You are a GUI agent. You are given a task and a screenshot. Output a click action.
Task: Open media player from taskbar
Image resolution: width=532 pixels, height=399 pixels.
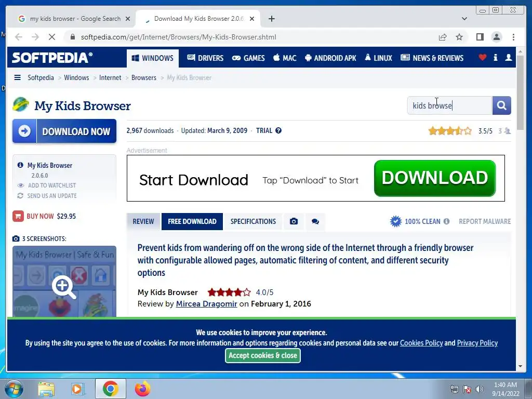click(77, 389)
